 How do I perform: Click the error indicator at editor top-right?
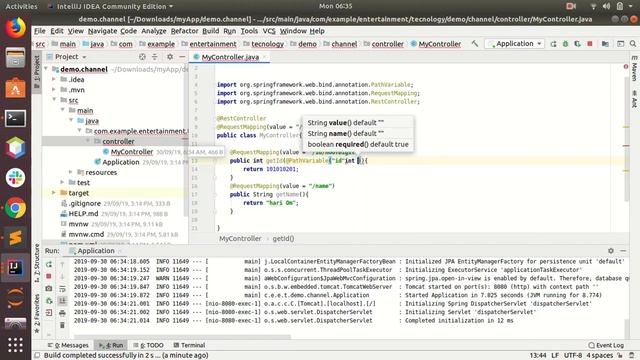(x=626, y=67)
